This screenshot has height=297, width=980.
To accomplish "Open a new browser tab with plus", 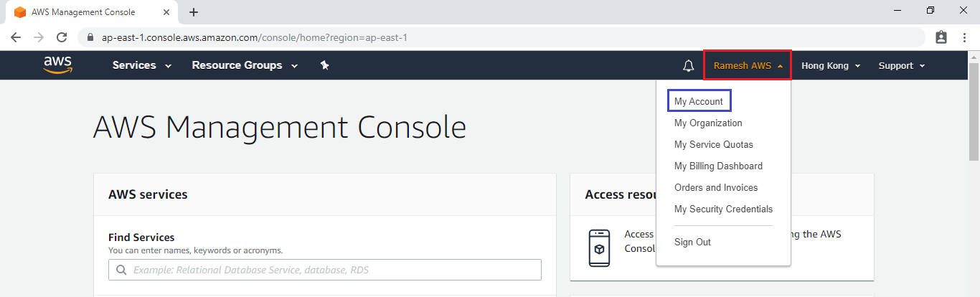I will click(194, 12).
